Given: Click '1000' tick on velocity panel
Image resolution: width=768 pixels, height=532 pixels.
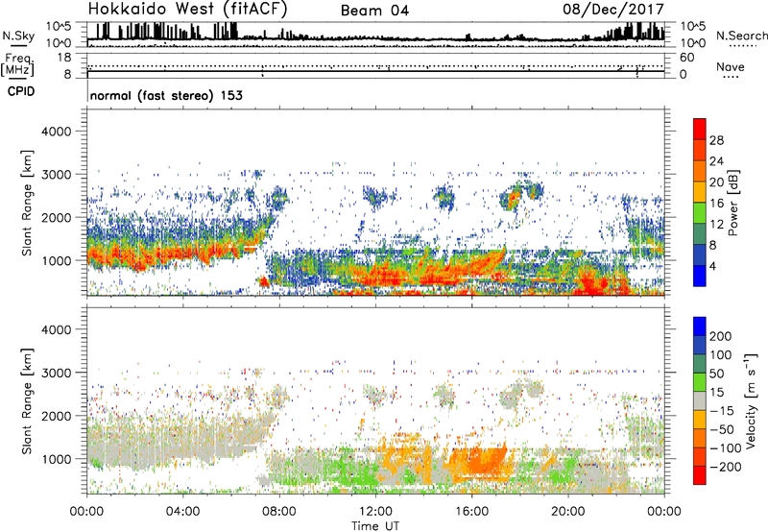Looking at the screenshot, I should pyautogui.click(x=56, y=459).
